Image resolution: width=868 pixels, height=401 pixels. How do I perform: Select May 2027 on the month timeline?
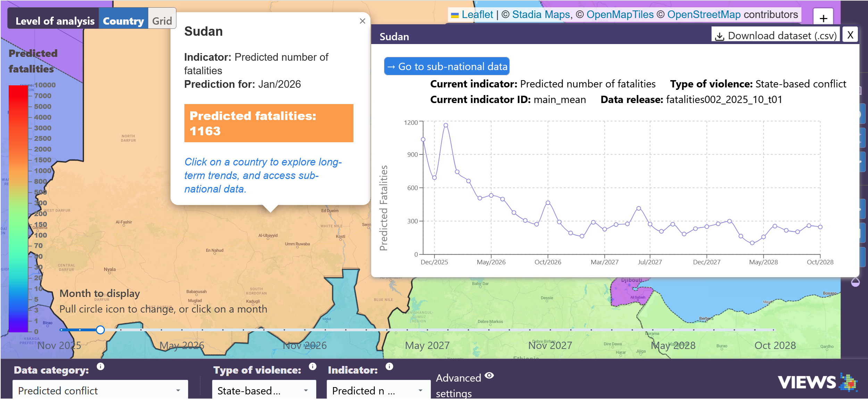coord(427,345)
